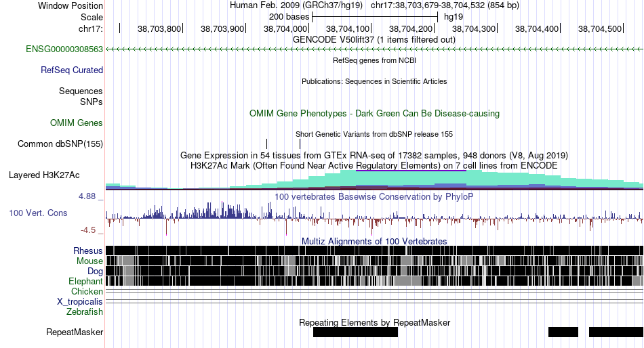Click the RefSeq genes from NCBI title
644x348 pixels.
(x=374, y=60)
